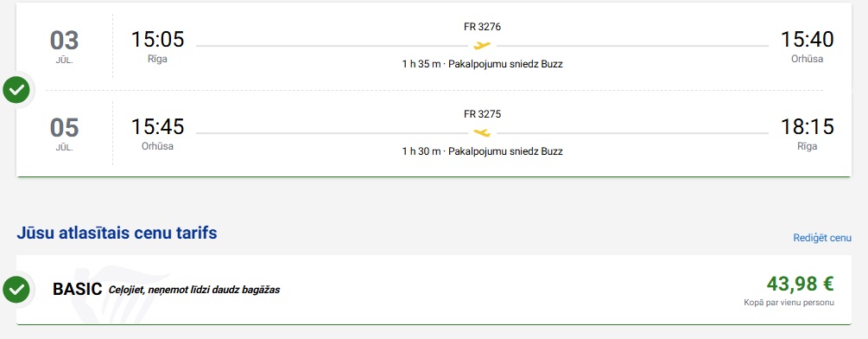The width and height of the screenshot is (868, 339).
Task: Select the 05 JŪL. return date
Action: tap(64, 134)
